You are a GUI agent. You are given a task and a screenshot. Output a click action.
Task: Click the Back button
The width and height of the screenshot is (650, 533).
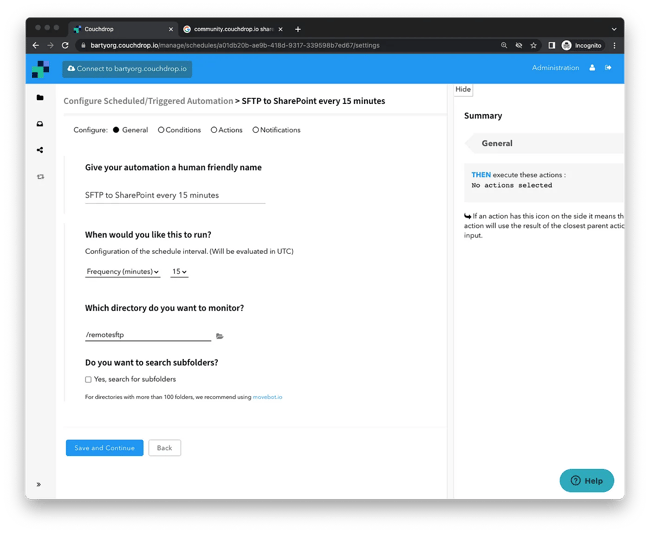[x=165, y=448]
